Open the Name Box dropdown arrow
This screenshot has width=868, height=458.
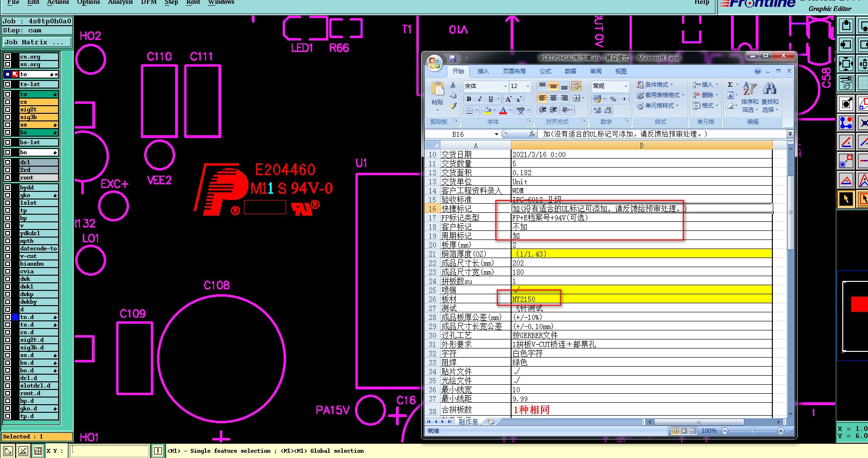click(496, 134)
